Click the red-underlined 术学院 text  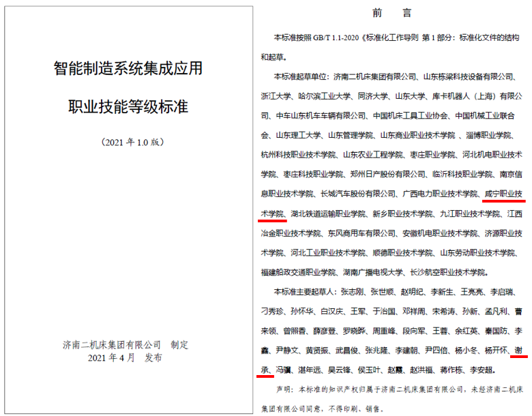coord(272,213)
